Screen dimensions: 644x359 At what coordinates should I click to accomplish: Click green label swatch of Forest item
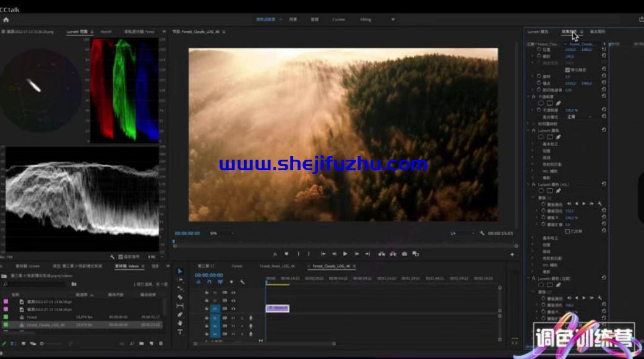click(x=6, y=317)
